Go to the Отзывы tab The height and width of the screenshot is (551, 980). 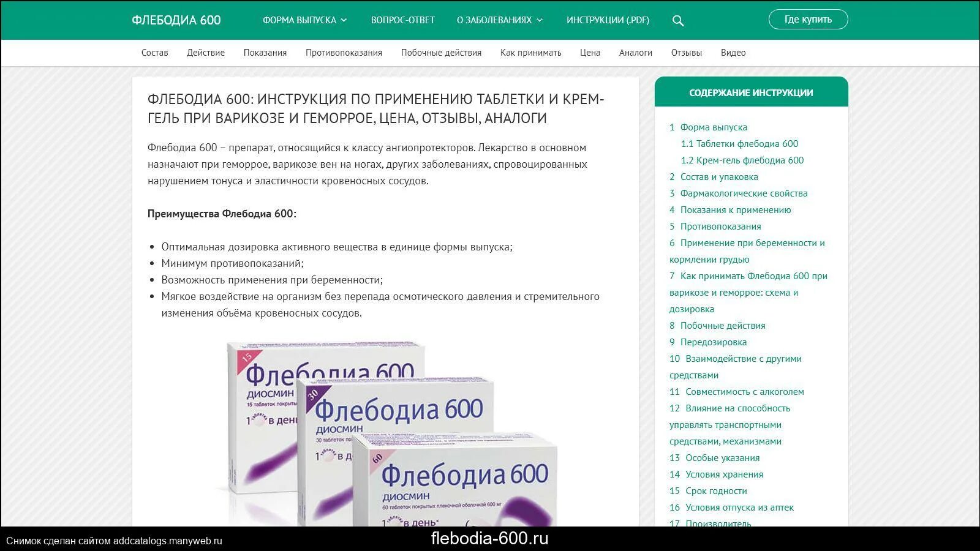[x=687, y=53]
